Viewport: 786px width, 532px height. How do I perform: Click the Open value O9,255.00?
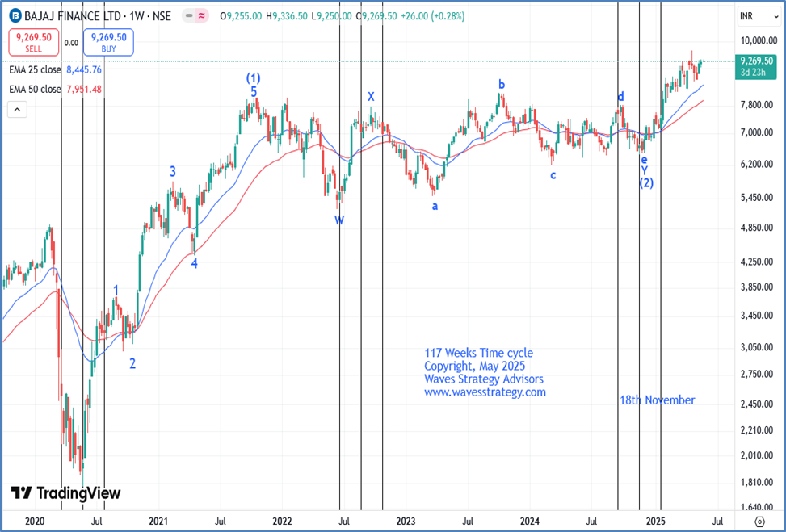click(x=241, y=16)
